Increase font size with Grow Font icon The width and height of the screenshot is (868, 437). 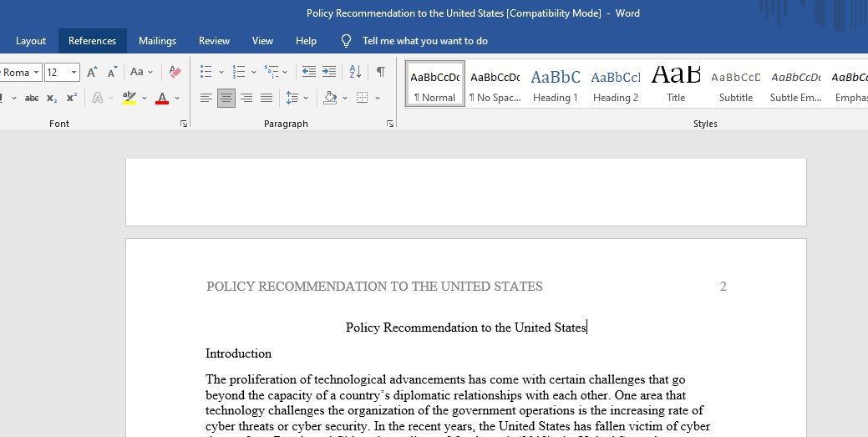[93, 72]
